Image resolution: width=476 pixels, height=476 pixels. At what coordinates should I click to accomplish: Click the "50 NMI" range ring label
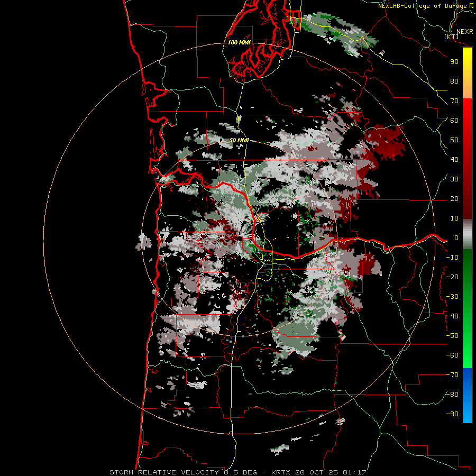(x=239, y=140)
